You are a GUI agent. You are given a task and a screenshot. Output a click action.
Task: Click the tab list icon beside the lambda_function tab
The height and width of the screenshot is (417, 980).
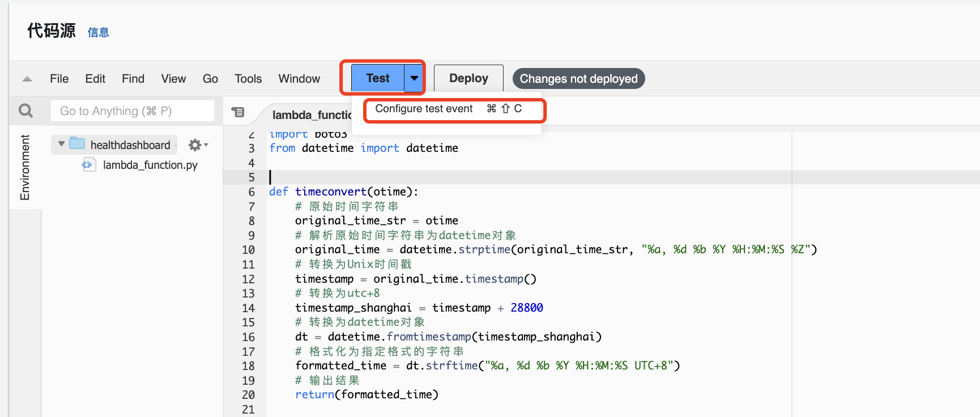pyautogui.click(x=238, y=112)
